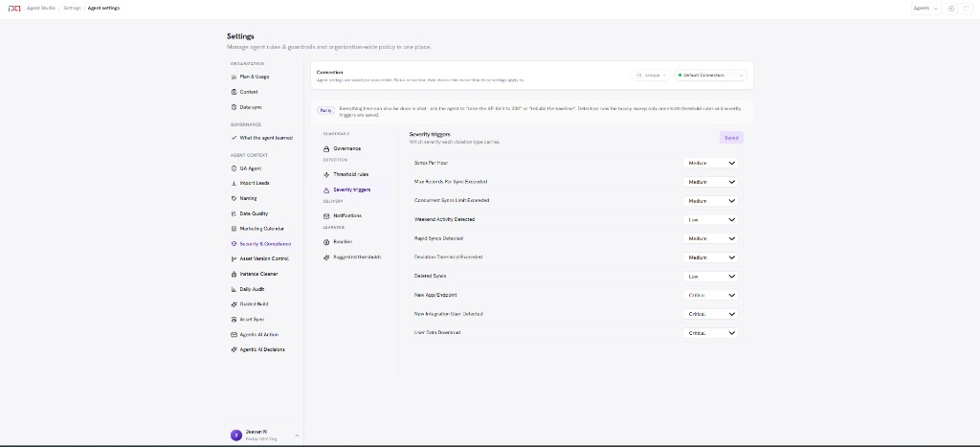
Task: Select Security & Compliance in sidebar
Action: click(x=260, y=244)
